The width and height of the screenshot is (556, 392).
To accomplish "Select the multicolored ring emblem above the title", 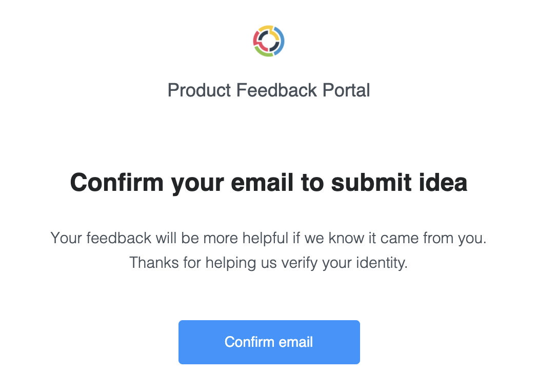I will [269, 41].
